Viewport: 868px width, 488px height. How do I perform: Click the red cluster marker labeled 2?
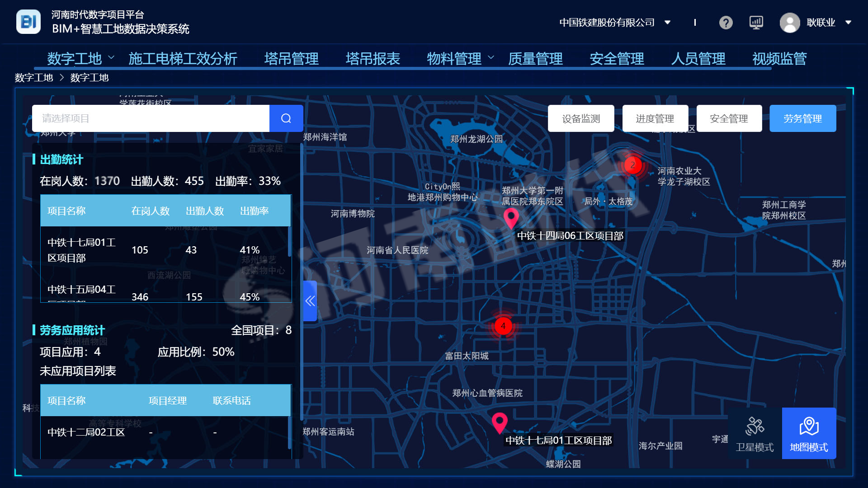point(632,165)
